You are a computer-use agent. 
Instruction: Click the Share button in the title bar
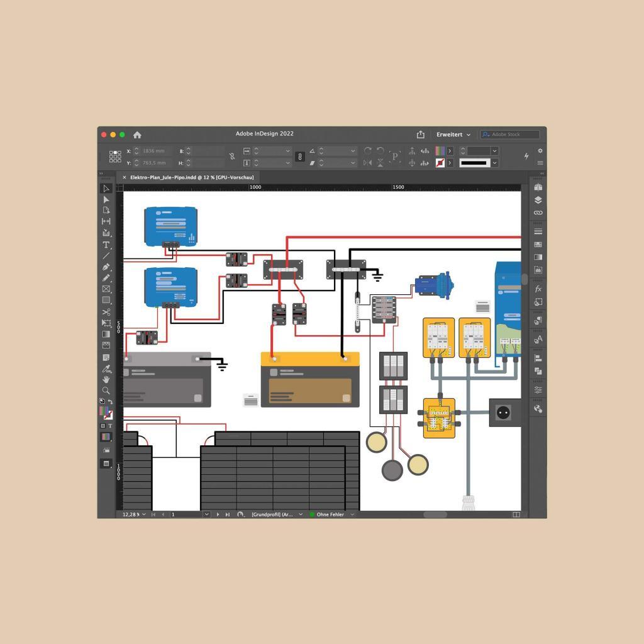click(x=419, y=134)
